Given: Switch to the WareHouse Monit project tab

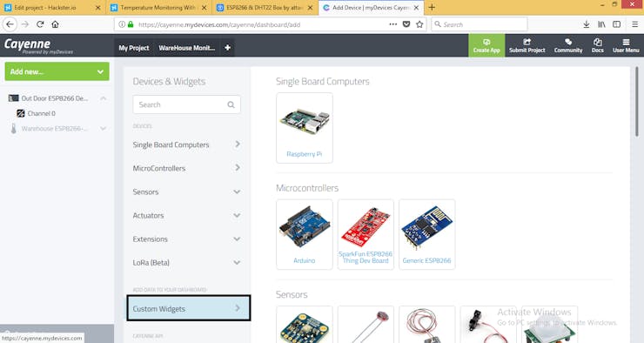Looking at the screenshot, I should [187, 48].
